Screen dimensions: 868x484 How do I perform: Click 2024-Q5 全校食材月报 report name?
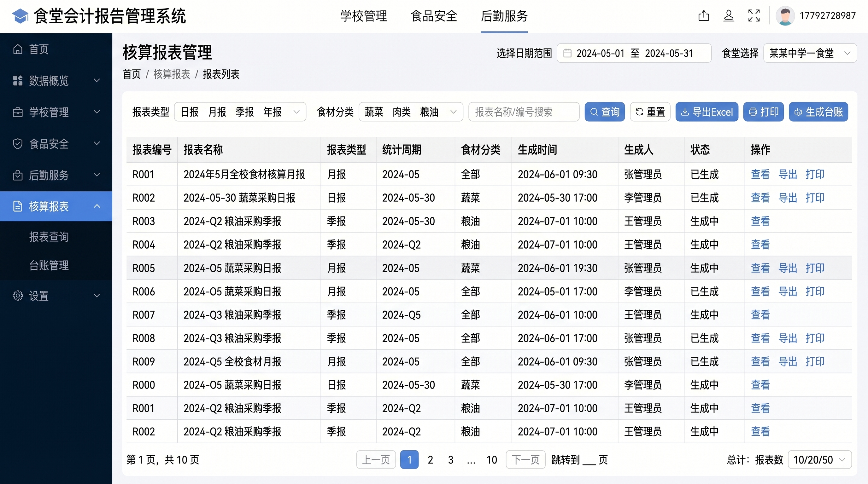(x=232, y=362)
